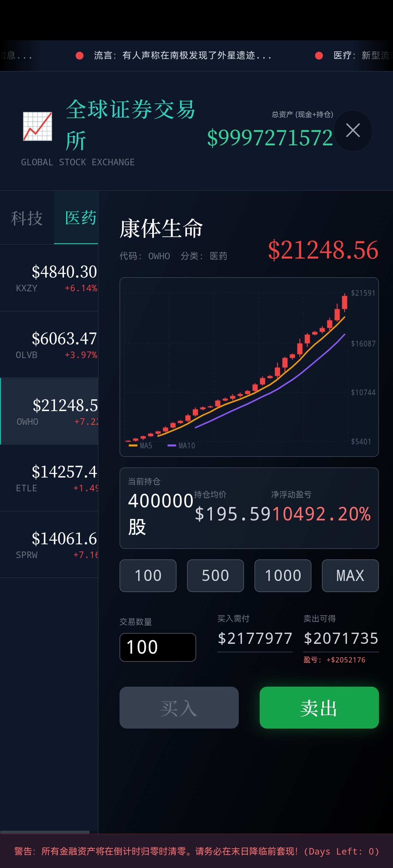Screen dimensions: 393x868
Task: Set quantity with the 500 preset button
Action: tap(215, 575)
